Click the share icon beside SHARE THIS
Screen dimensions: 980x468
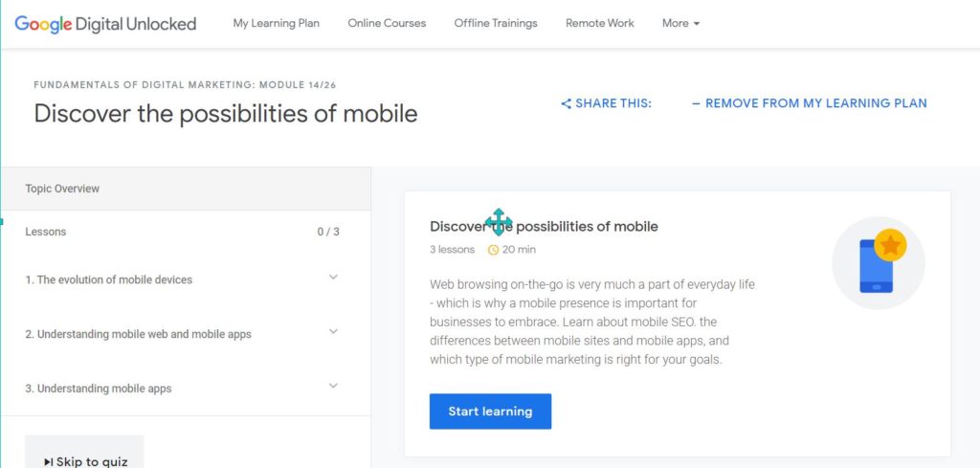[x=567, y=103]
